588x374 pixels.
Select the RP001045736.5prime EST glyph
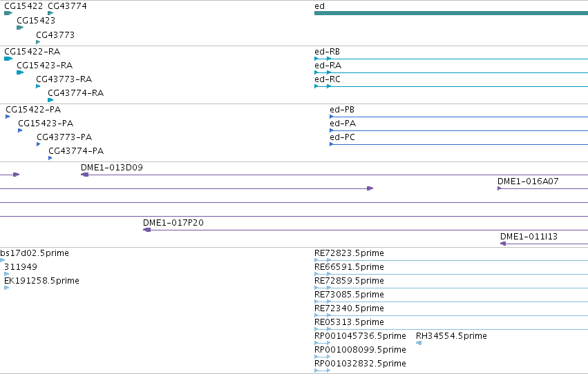point(323,343)
